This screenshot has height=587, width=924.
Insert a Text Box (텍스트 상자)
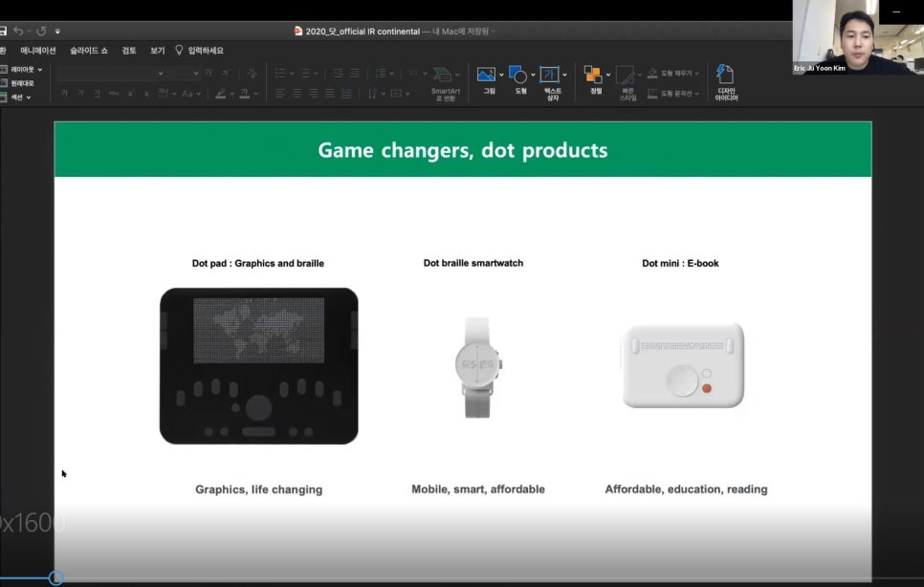click(550, 76)
